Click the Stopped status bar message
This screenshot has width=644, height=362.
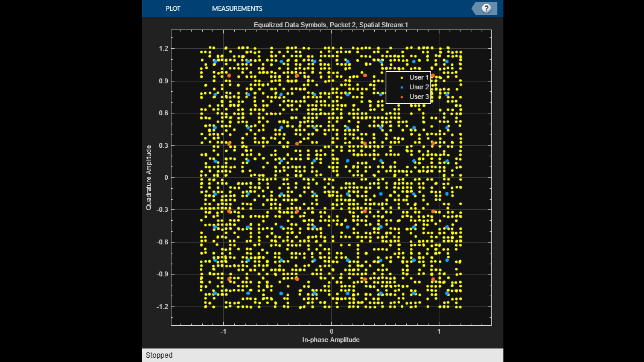(x=159, y=355)
